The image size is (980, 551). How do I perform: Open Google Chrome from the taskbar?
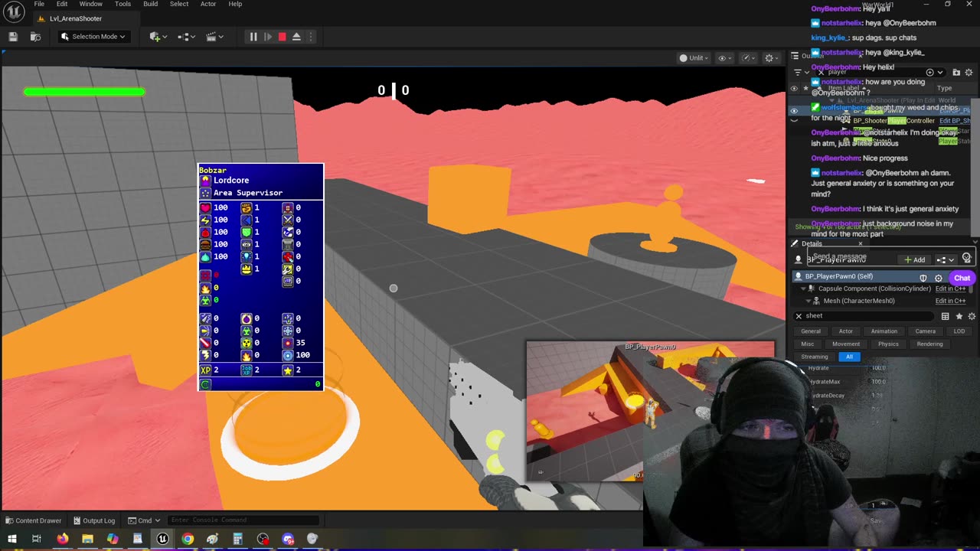tap(188, 539)
